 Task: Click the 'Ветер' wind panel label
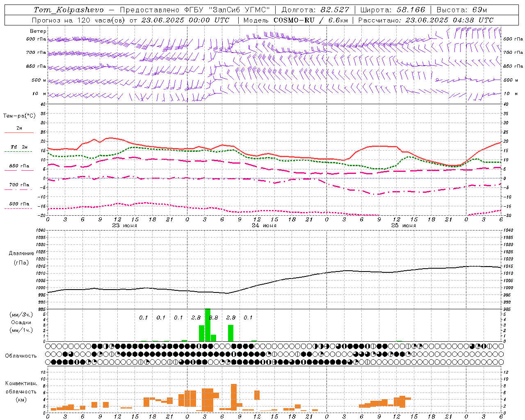click(x=38, y=31)
